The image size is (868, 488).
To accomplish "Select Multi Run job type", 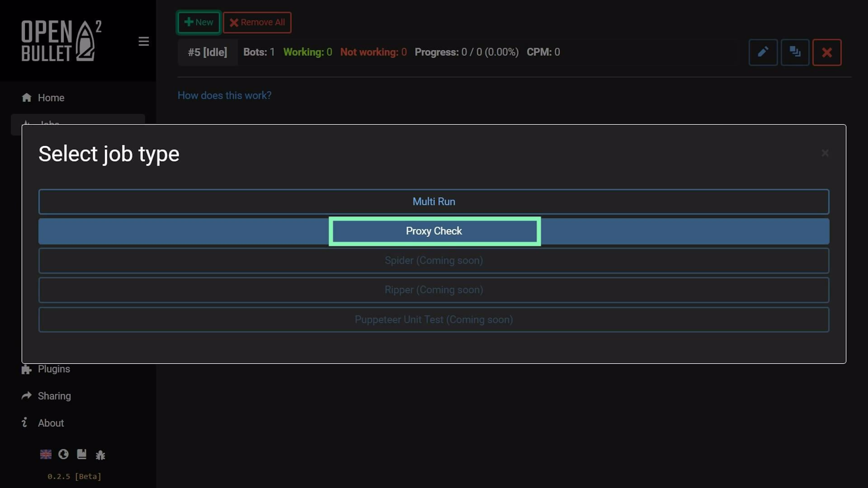I will pos(434,202).
